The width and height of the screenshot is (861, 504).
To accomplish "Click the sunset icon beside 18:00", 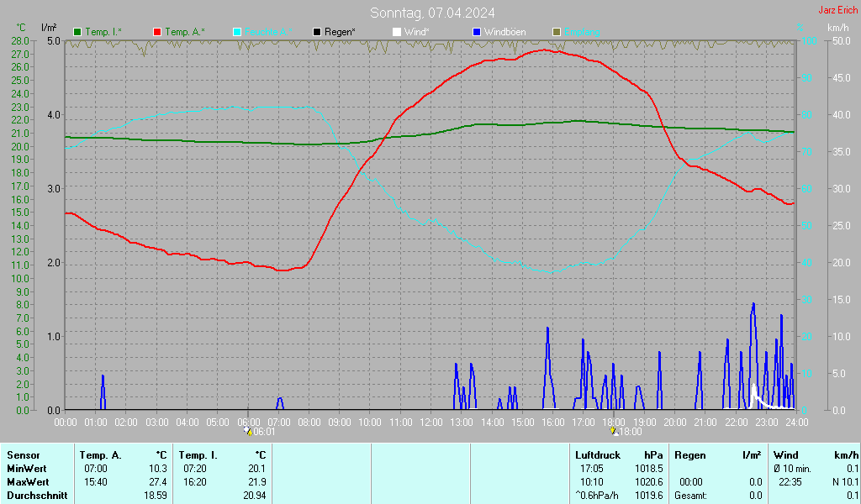I will (614, 431).
